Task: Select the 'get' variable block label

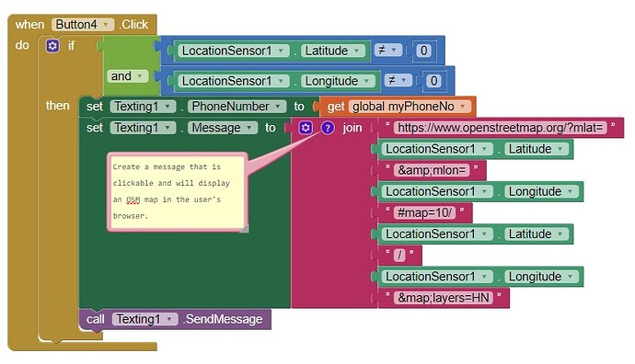Action: [x=336, y=107]
